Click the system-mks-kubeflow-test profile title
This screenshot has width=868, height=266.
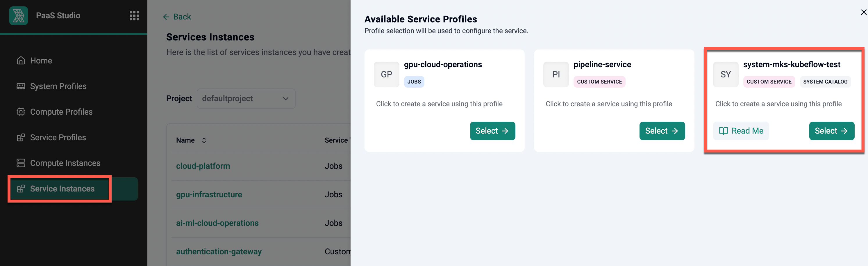[x=792, y=64]
